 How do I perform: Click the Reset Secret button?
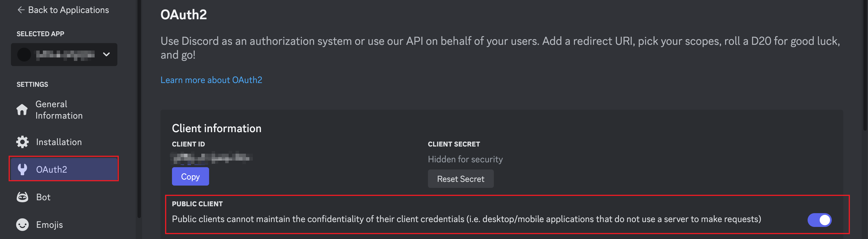(x=461, y=179)
